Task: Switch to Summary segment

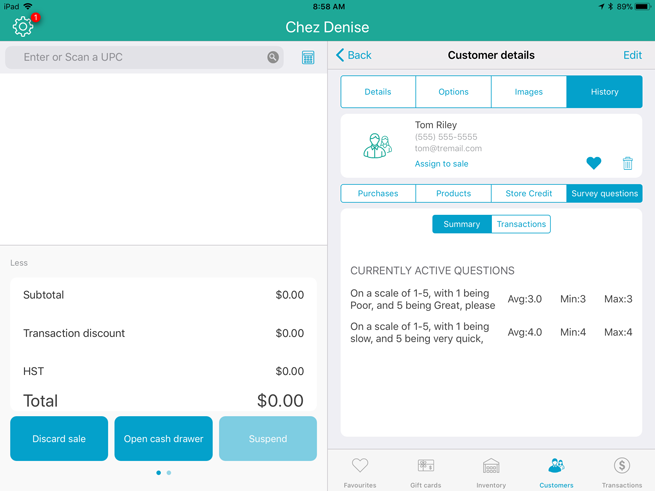Action: click(462, 224)
